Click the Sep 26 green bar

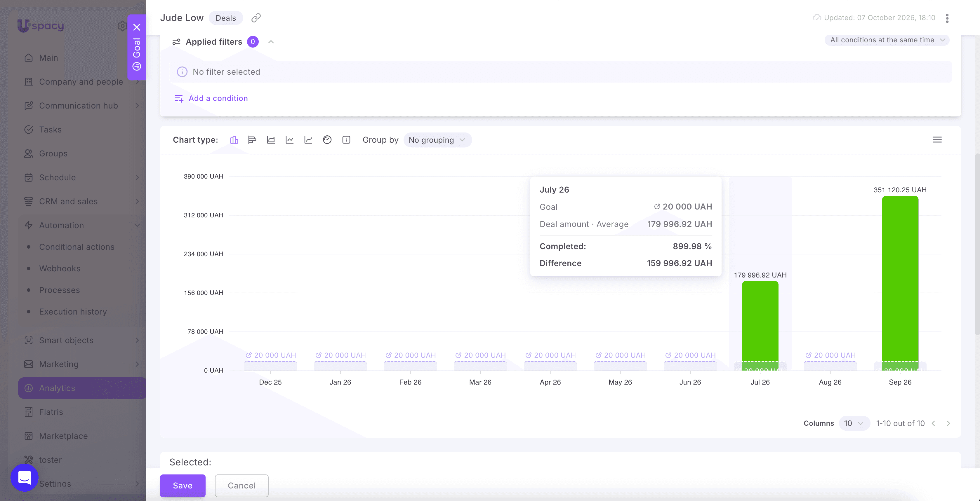pos(900,283)
